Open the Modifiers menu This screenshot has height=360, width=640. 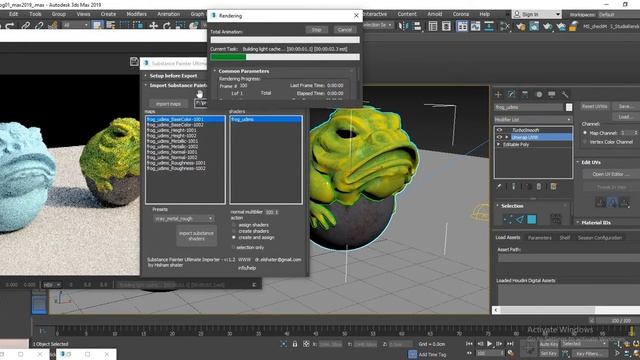[x=136, y=14]
